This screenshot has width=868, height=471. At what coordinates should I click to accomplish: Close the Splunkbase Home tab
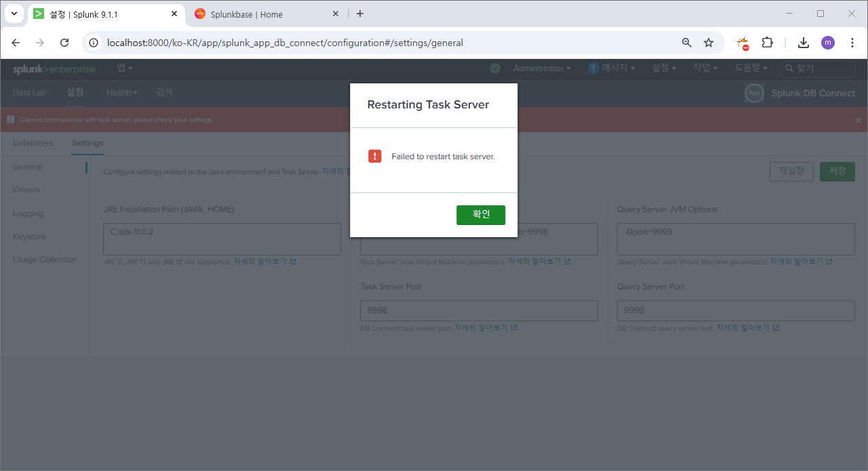335,14
